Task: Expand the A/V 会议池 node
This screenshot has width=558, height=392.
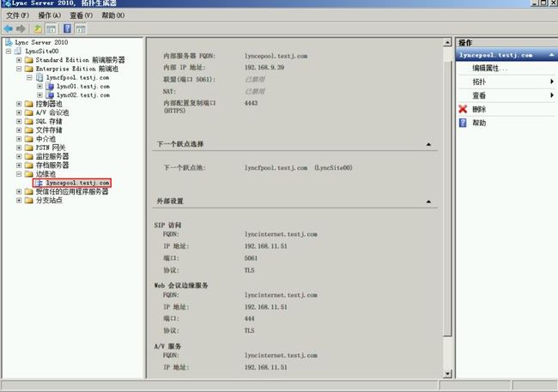Action: coord(19,112)
